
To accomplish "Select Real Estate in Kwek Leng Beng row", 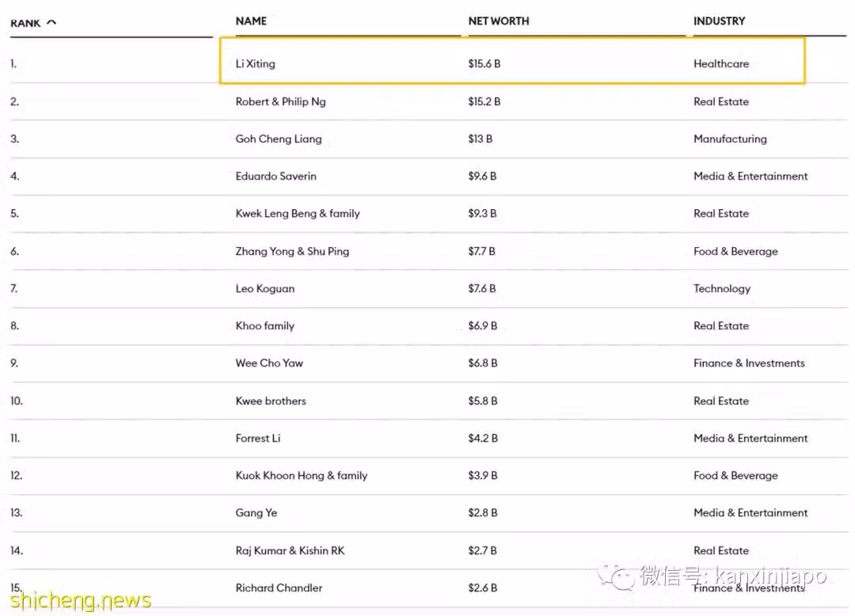I will pyautogui.click(x=721, y=214).
